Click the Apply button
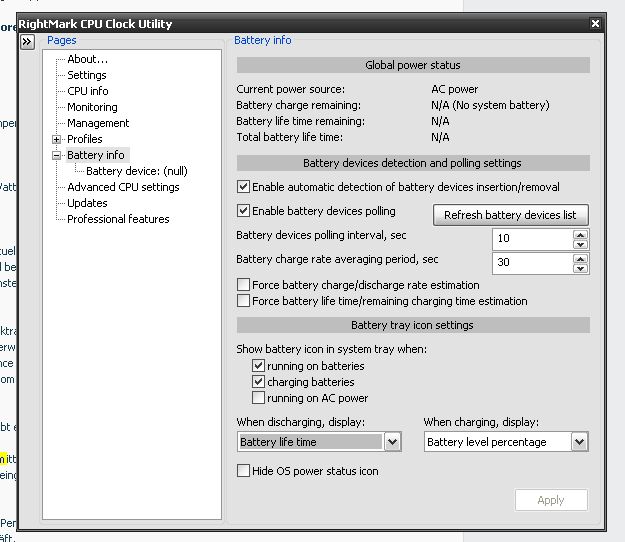This screenshot has width=625, height=542. coord(551,500)
